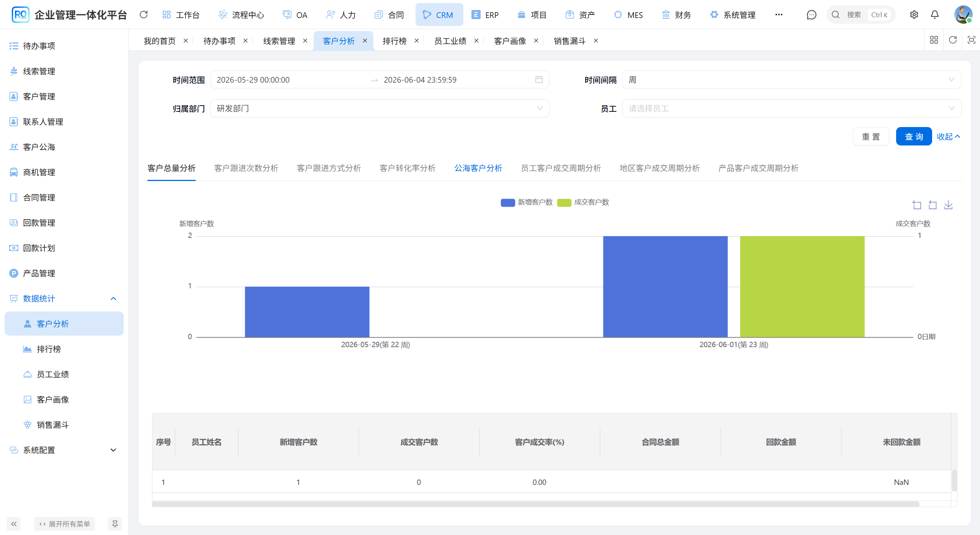Viewport: 980px width, 535px height.
Task: Reload the current tab content
Action: coord(953,40)
